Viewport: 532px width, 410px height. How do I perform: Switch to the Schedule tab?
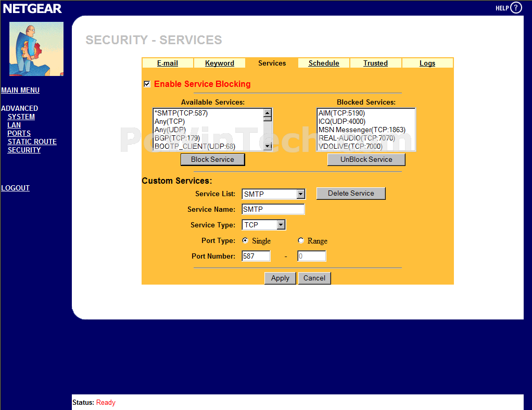point(324,63)
